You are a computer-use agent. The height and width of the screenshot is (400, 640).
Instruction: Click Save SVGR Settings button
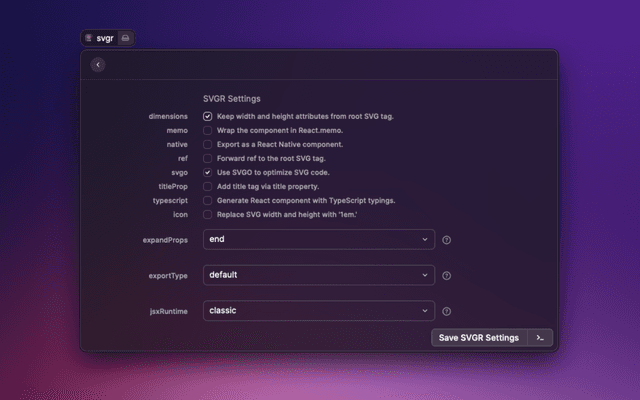pyautogui.click(x=479, y=338)
